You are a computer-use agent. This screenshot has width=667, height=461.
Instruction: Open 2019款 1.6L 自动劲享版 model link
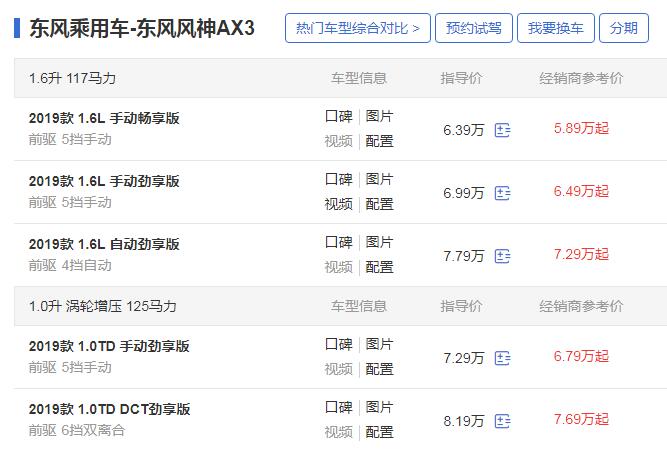pos(104,244)
